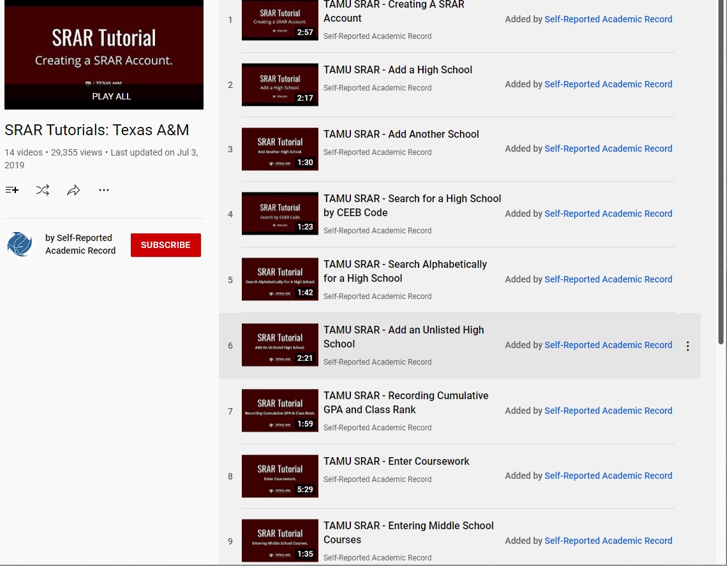Click the SRAR Tutorials: Texas A&M heading
Screen dimensions: 728x570
(x=96, y=130)
